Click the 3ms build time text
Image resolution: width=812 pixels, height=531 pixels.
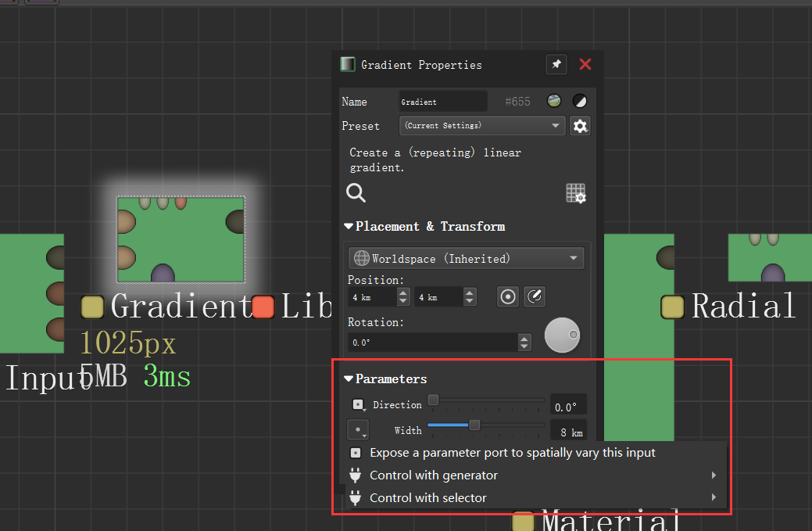click(166, 376)
